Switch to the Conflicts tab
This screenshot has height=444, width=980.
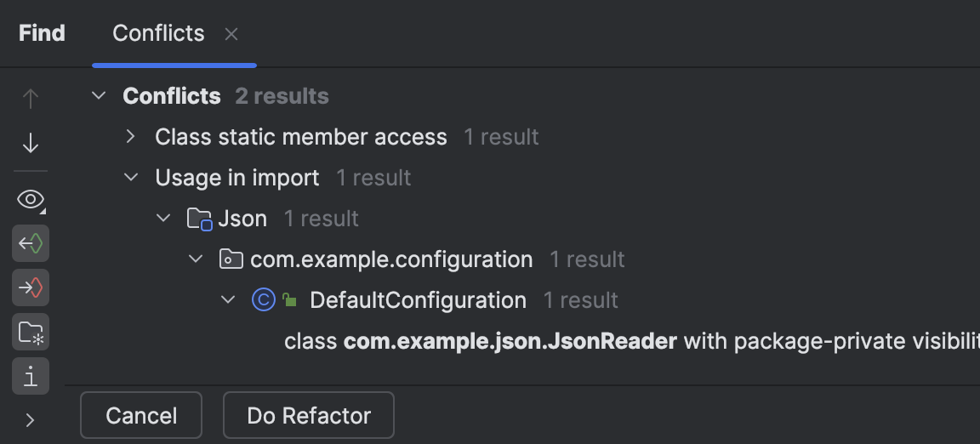tap(159, 33)
